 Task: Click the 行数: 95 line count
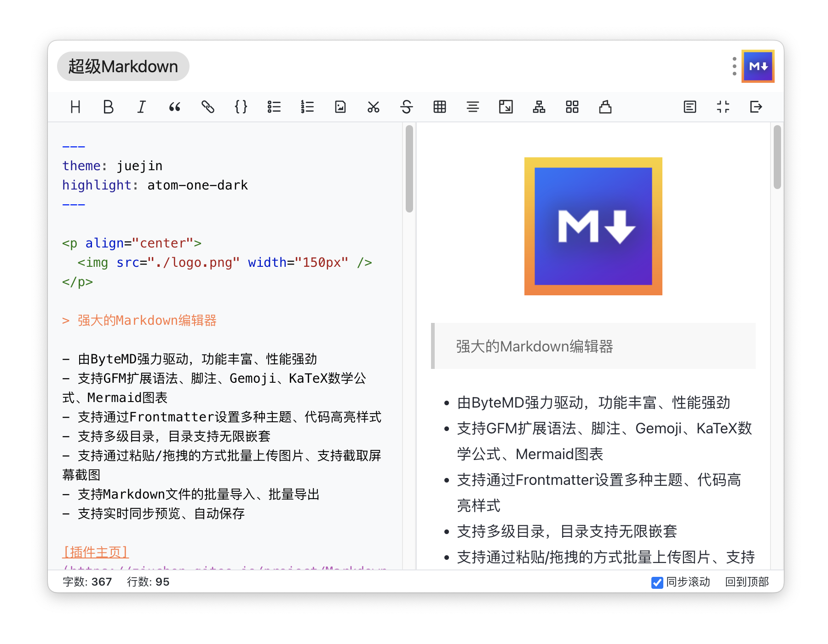click(x=148, y=582)
